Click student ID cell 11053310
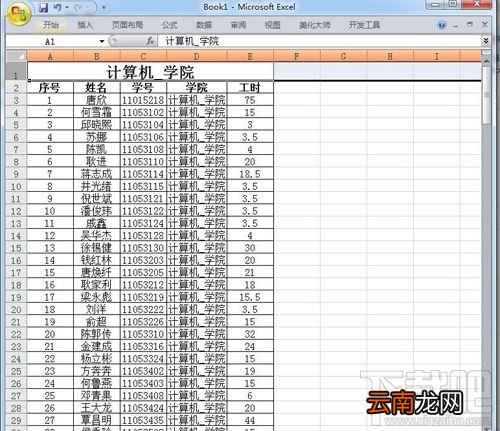Viewport: 500px width, 431px height. point(143,335)
